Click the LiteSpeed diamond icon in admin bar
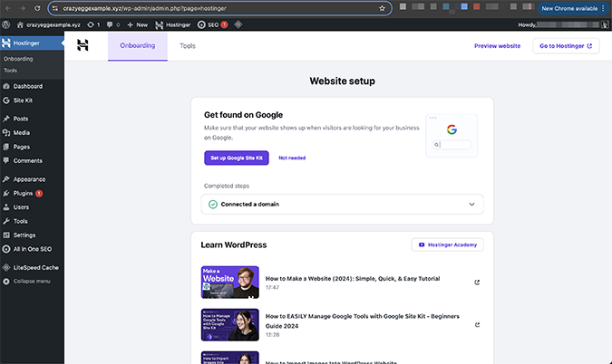612x364 pixels. point(238,24)
